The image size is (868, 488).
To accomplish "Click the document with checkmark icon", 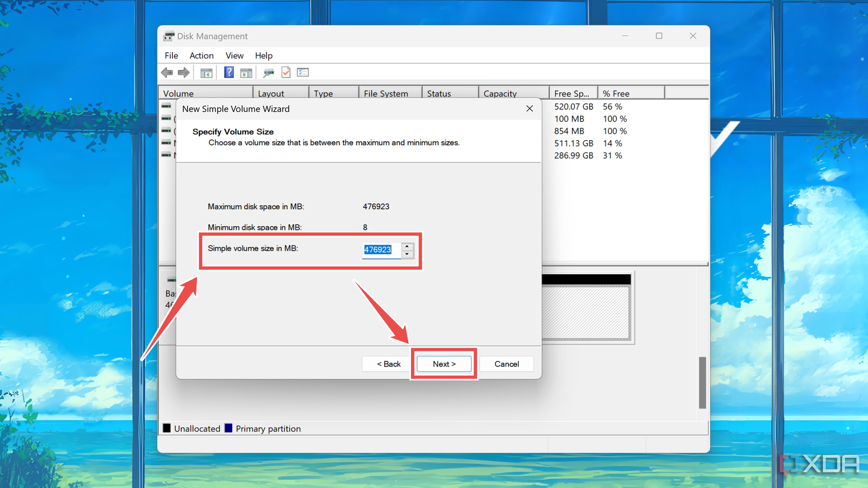I will [286, 72].
